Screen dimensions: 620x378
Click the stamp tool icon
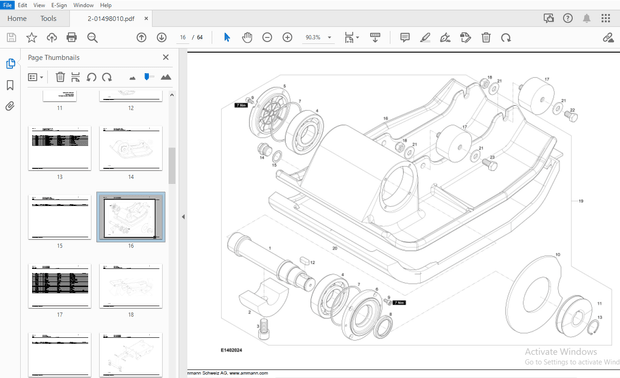[x=465, y=38]
